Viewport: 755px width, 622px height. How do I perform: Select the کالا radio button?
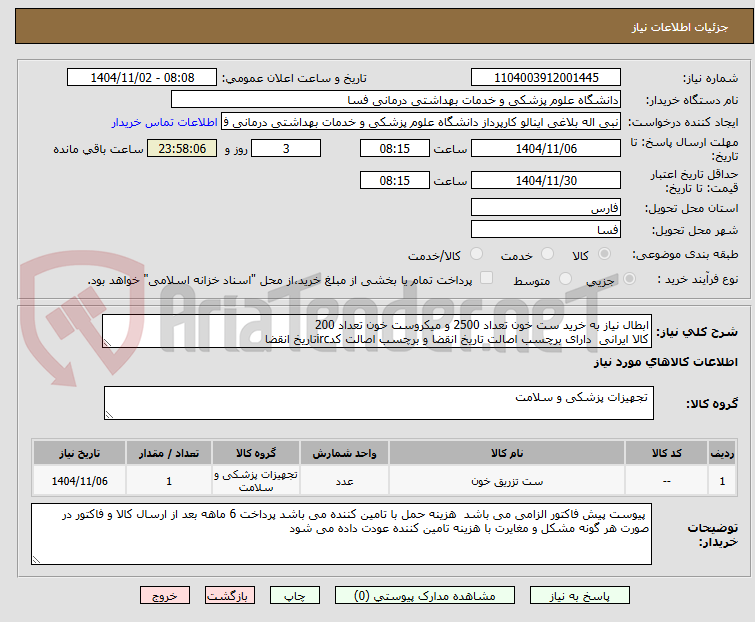[x=604, y=254]
